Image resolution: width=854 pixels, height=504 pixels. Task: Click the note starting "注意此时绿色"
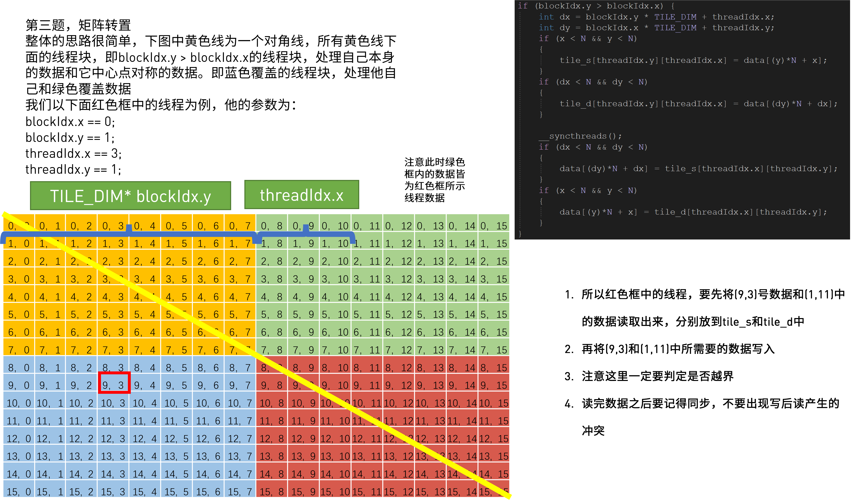click(435, 180)
